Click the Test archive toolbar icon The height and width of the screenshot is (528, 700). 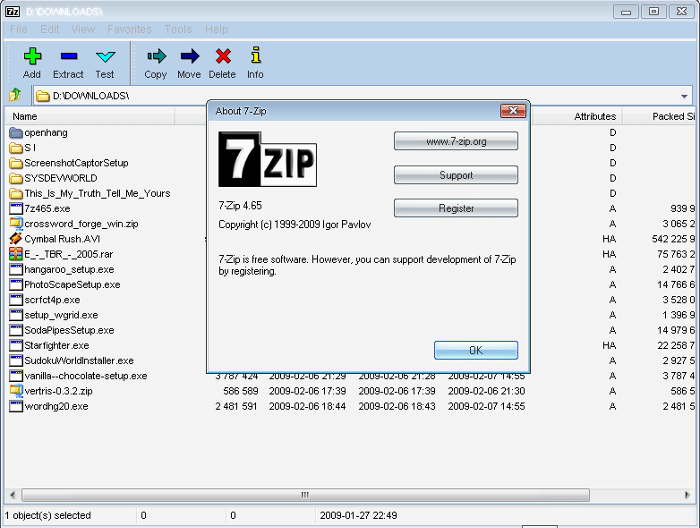[x=104, y=57]
